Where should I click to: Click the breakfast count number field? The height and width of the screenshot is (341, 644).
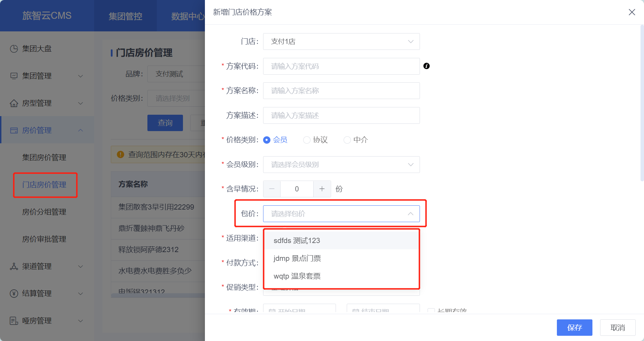point(297,189)
